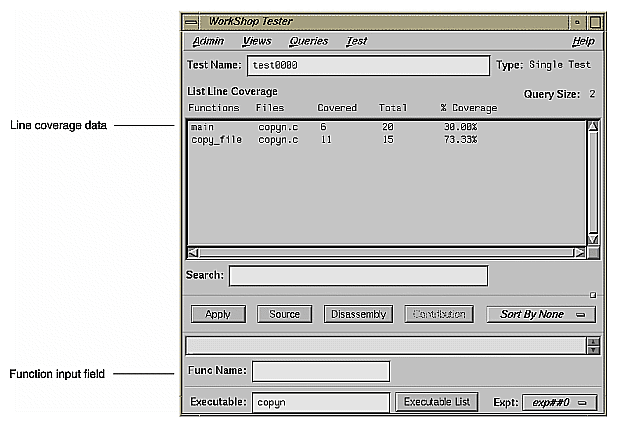Click covered count 11 for copy_file

pos(326,140)
